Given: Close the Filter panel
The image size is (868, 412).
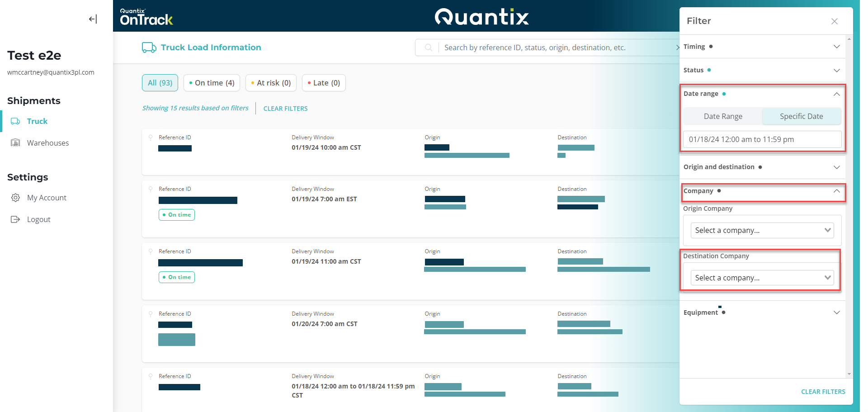Looking at the screenshot, I should point(834,21).
